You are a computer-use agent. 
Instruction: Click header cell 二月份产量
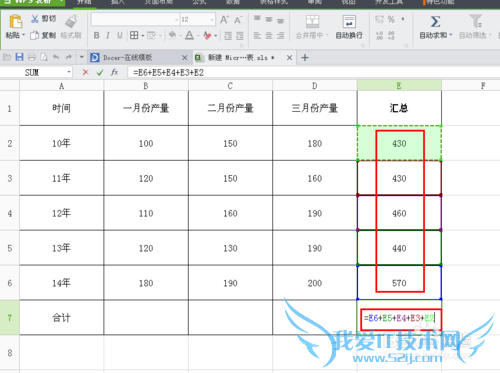tap(230, 108)
